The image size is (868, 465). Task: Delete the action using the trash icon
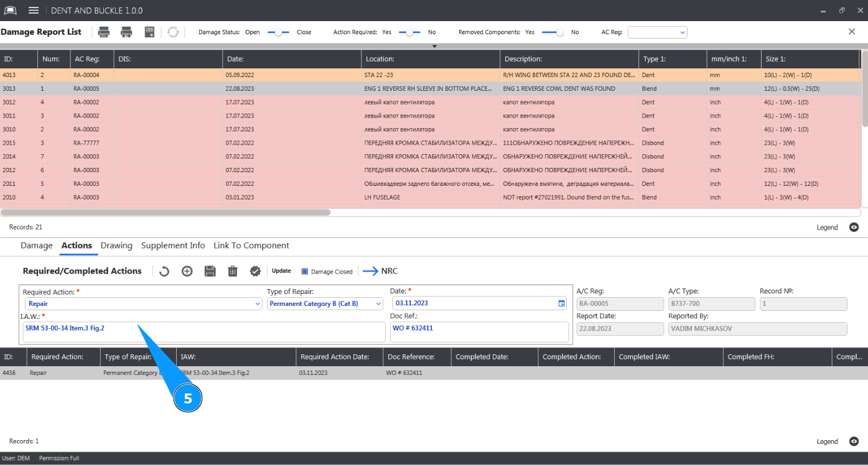click(x=232, y=271)
